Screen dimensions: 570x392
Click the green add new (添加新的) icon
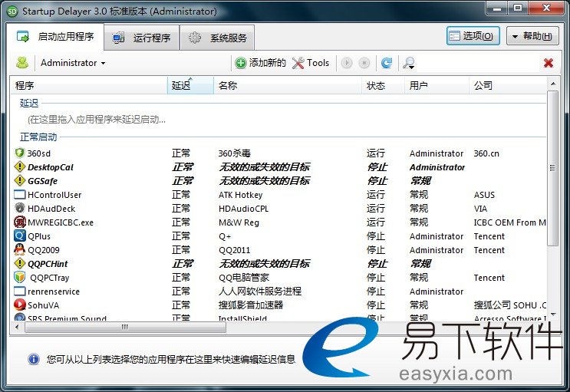pos(241,63)
